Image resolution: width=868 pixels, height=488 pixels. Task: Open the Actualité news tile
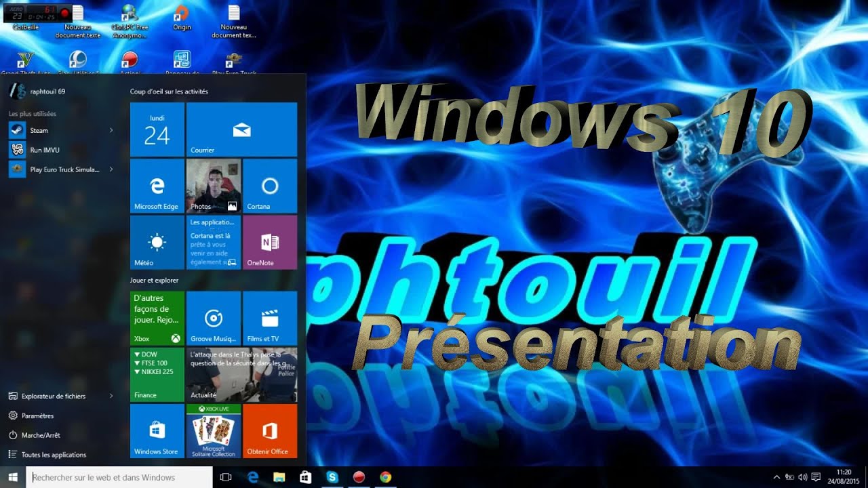coord(241,374)
